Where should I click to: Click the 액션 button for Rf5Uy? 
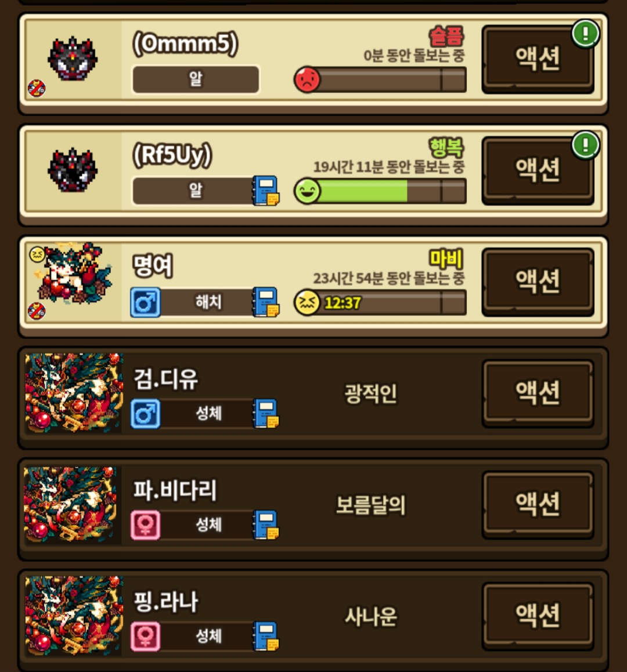(x=538, y=170)
